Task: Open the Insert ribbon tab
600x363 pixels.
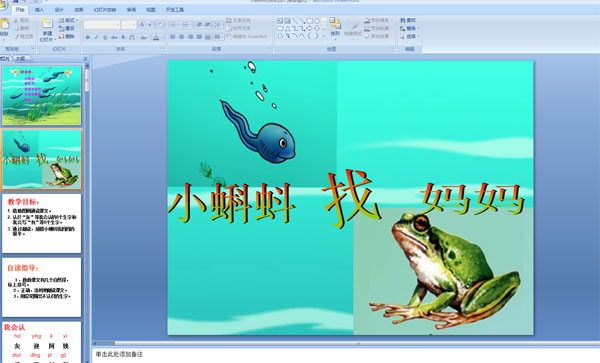Action: pyautogui.click(x=39, y=10)
